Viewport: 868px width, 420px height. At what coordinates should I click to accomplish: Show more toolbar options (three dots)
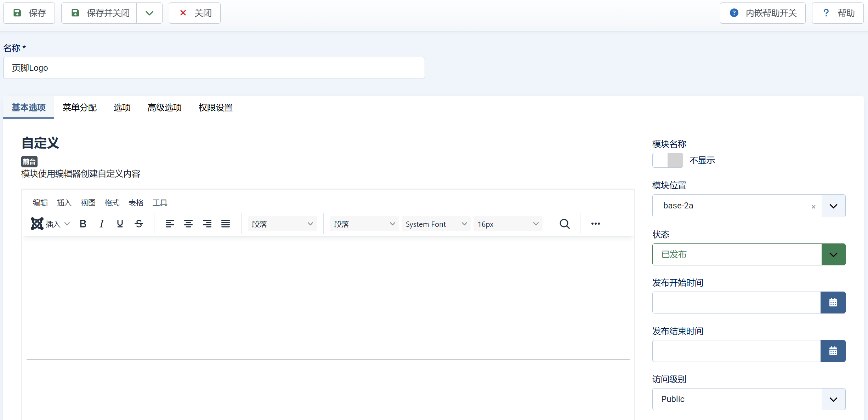[595, 224]
